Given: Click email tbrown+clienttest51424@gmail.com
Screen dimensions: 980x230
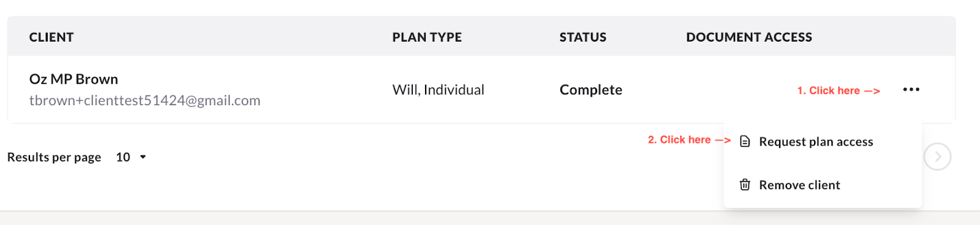Looking at the screenshot, I should click(x=145, y=100).
